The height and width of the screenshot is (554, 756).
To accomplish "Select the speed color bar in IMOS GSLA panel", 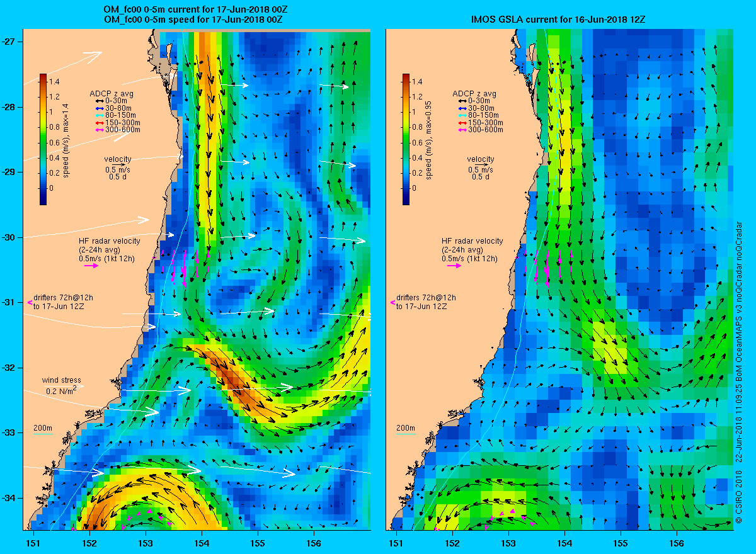I will point(406,139).
